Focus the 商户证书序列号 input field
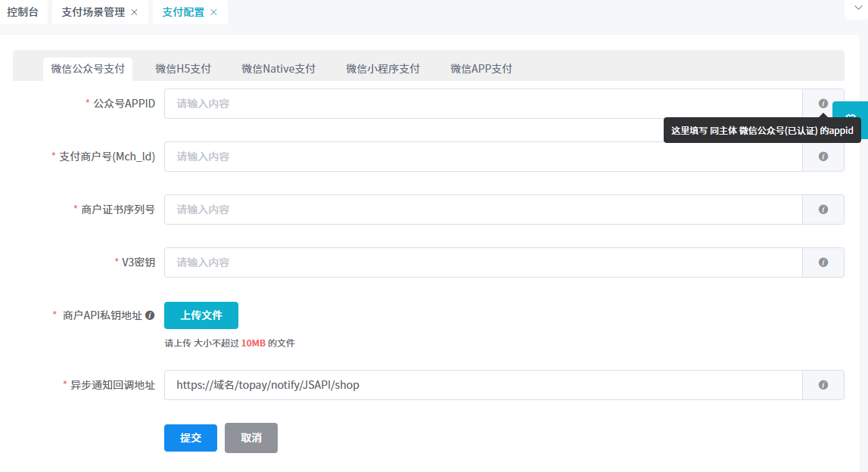The image size is (868, 472). click(x=484, y=210)
